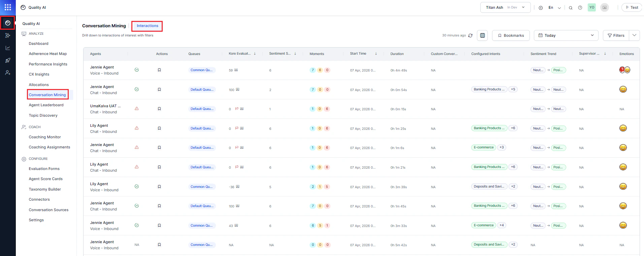Image resolution: width=644 pixels, height=256 pixels.
Task: Click the E-commerce intent tag in the 0h 1m 6s row
Action: (484, 147)
